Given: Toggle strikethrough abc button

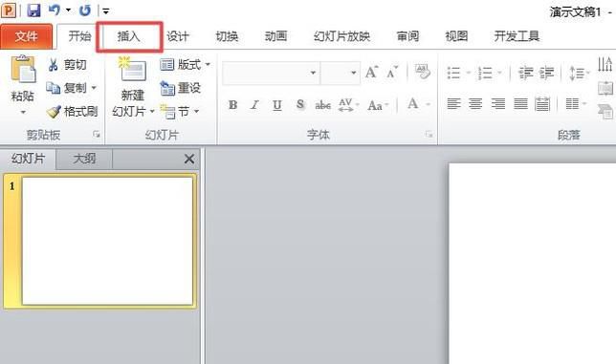Looking at the screenshot, I should coord(322,105).
